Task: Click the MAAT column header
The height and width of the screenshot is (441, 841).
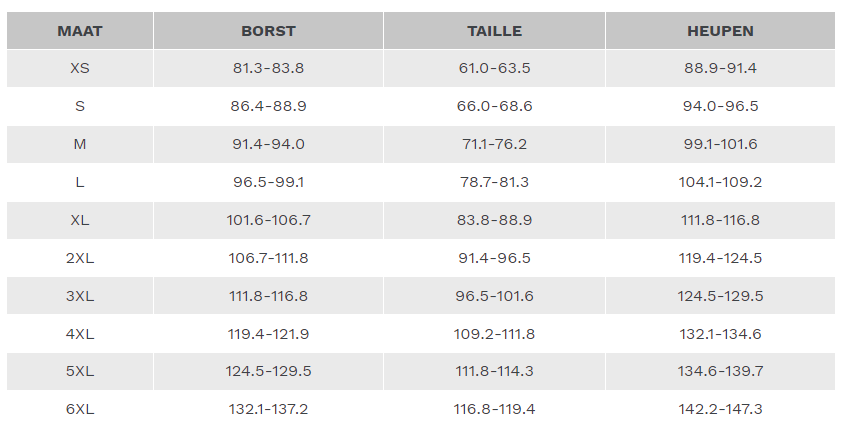Action: [x=80, y=31]
